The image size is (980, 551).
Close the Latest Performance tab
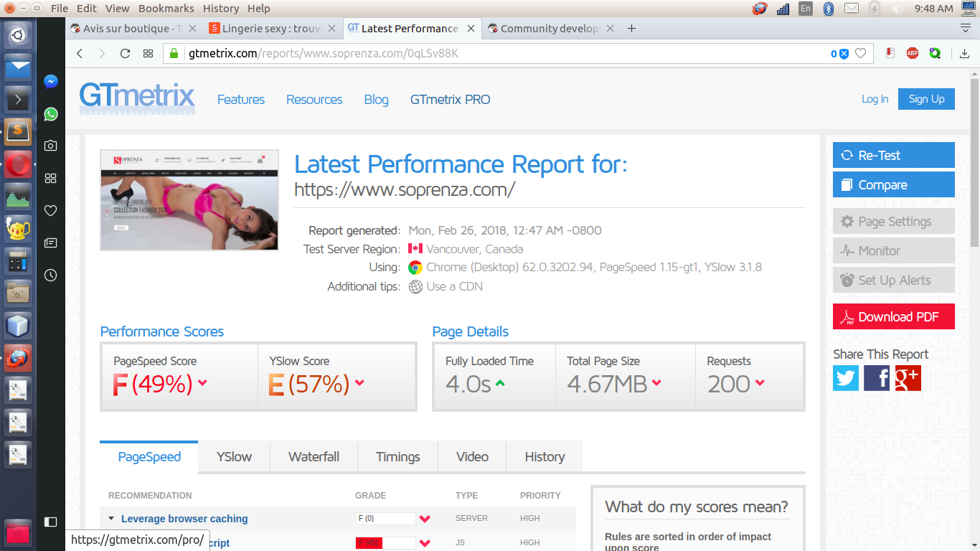(471, 29)
